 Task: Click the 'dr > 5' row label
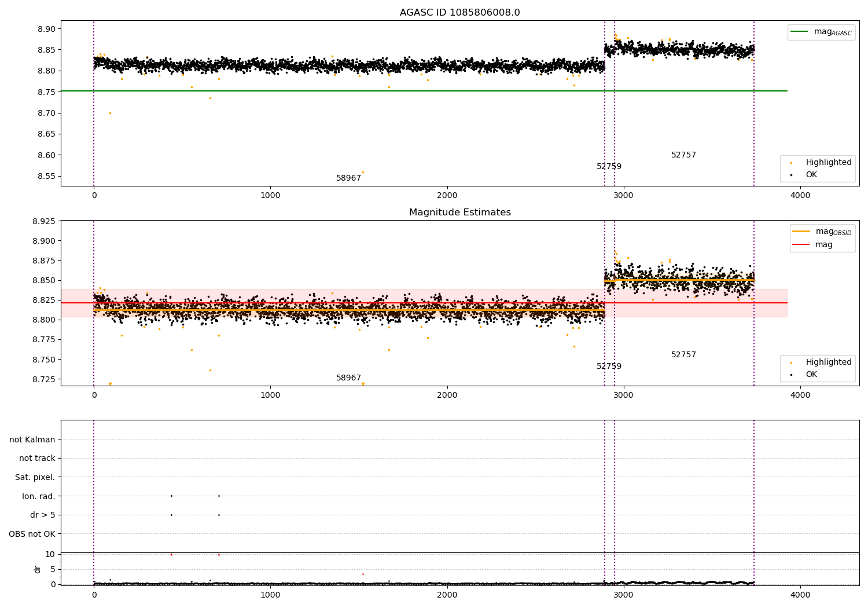pos(43,515)
